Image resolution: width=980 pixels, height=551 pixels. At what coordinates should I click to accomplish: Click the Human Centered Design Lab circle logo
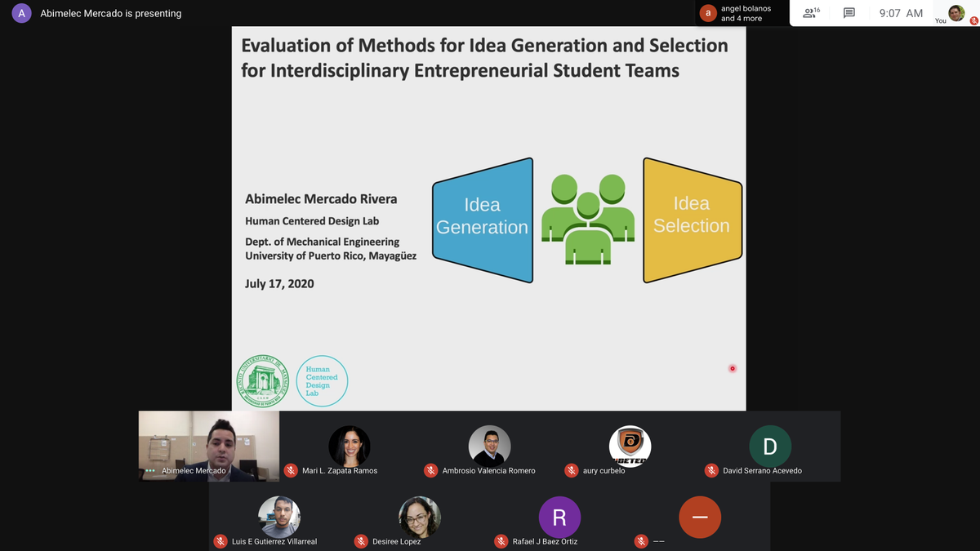pyautogui.click(x=322, y=381)
